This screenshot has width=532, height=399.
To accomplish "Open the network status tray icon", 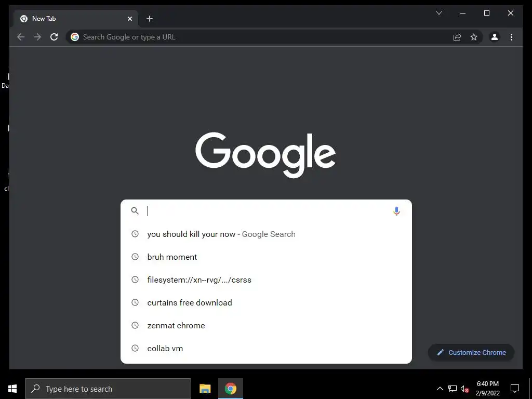I will click(453, 389).
